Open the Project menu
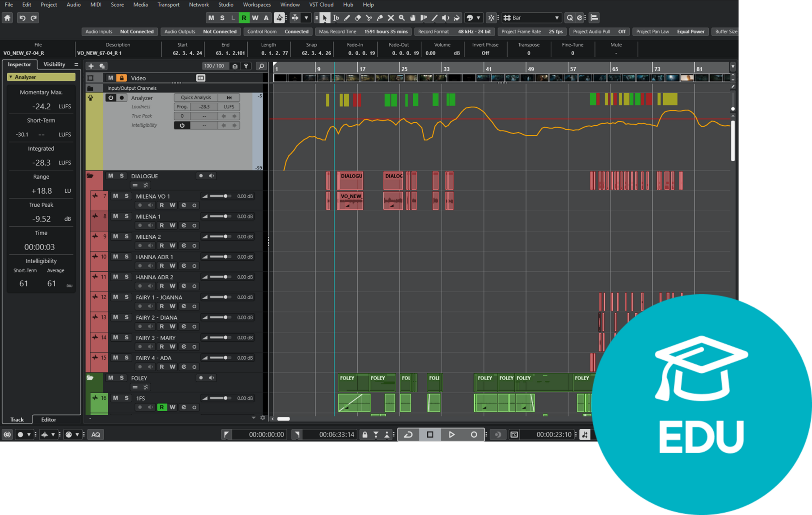Viewport: 812px width, 515px height. click(x=49, y=5)
